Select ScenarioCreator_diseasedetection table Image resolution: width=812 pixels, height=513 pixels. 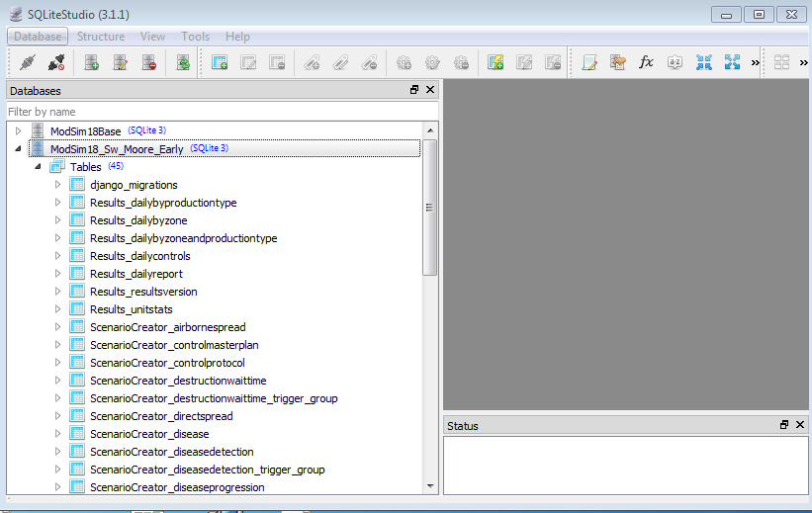tap(172, 452)
